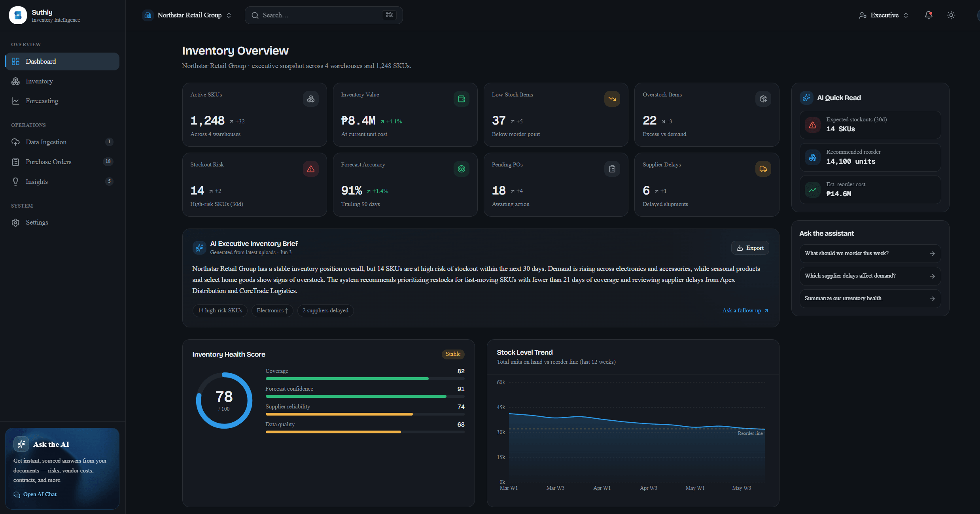Click the AI Quick Read sparkle icon

coord(806,98)
